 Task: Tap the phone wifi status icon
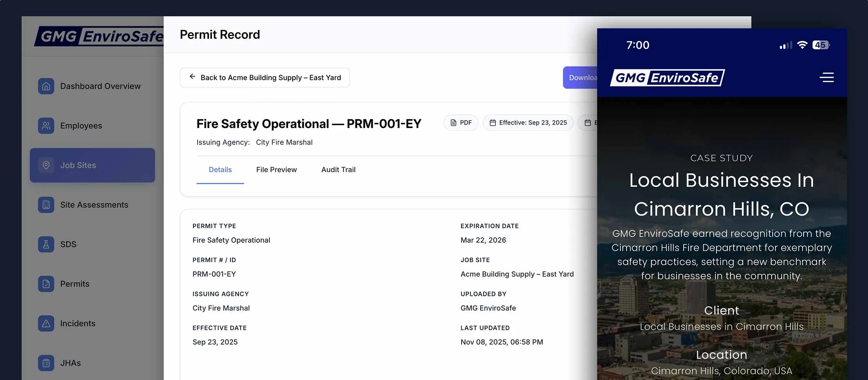coord(802,45)
